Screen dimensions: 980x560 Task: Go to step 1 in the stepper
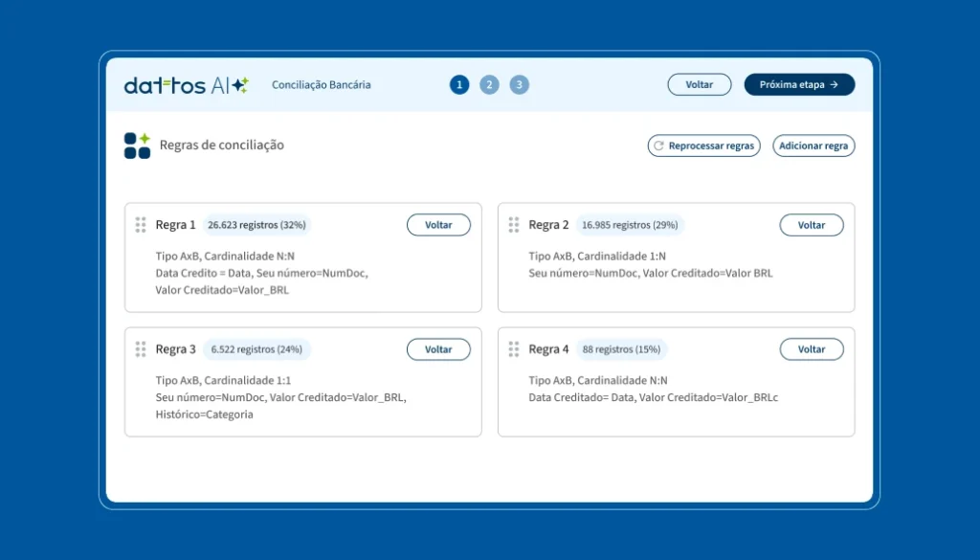tap(459, 85)
